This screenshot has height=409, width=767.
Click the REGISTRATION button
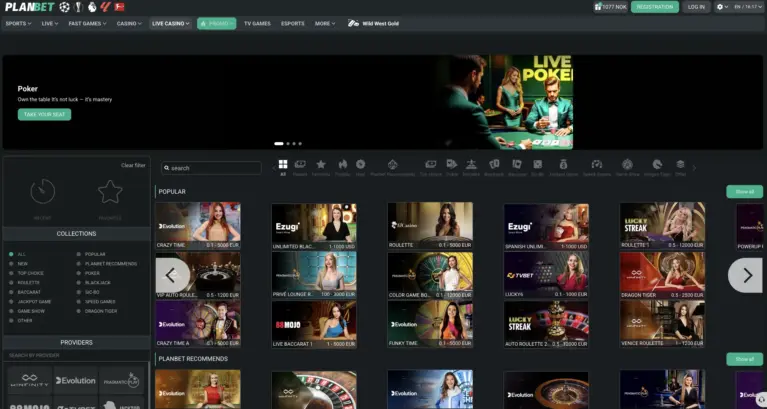click(654, 7)
